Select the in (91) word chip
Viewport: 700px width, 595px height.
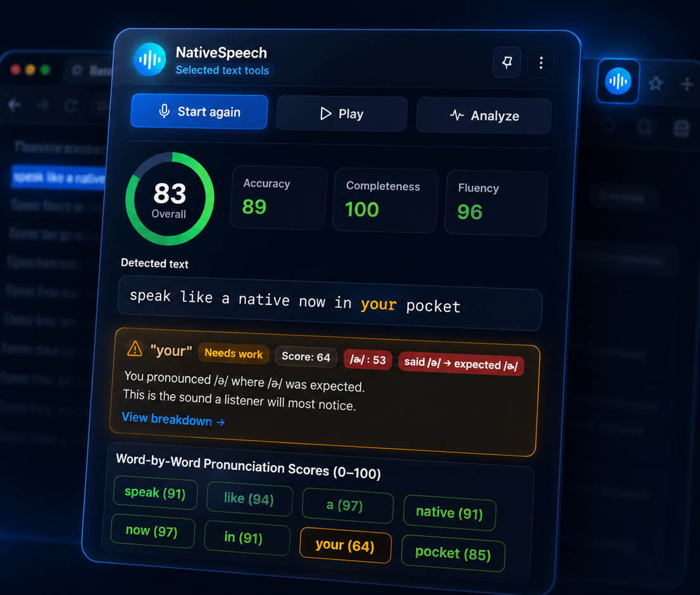tap(247, 537)
